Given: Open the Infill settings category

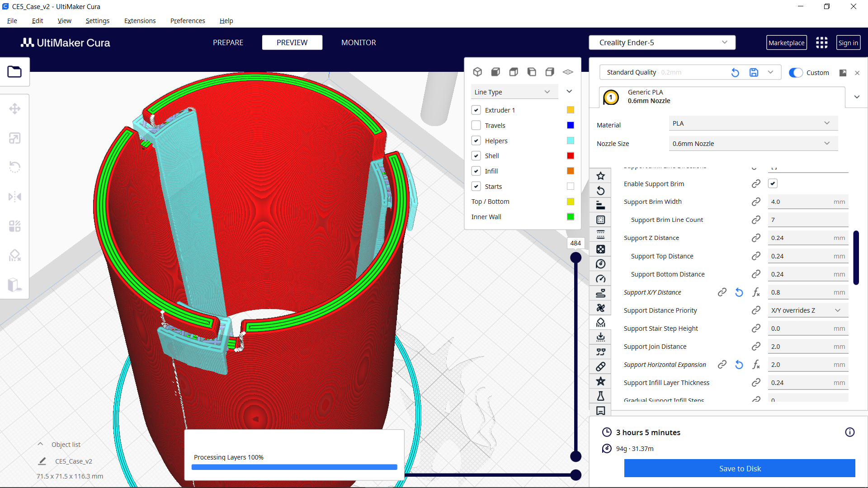Looking at the screenshot, I should tap(601, 249).
